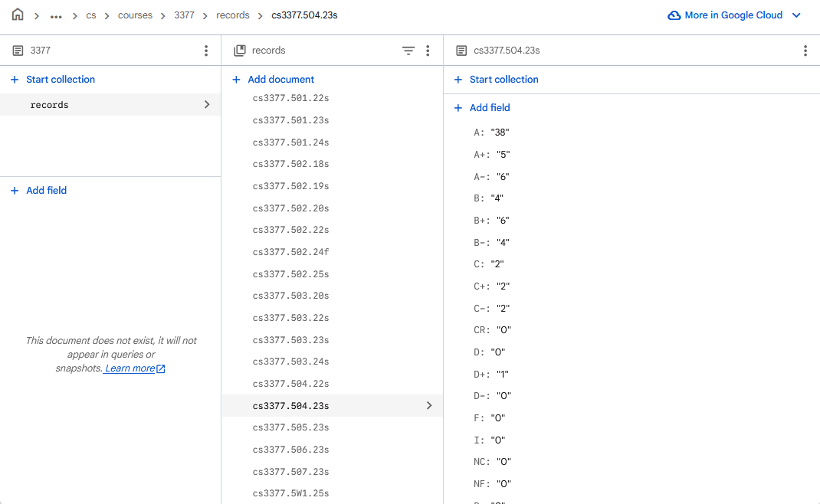820x504 pixels.
Task: Open the filter icon in records panel
Action: 408,51
